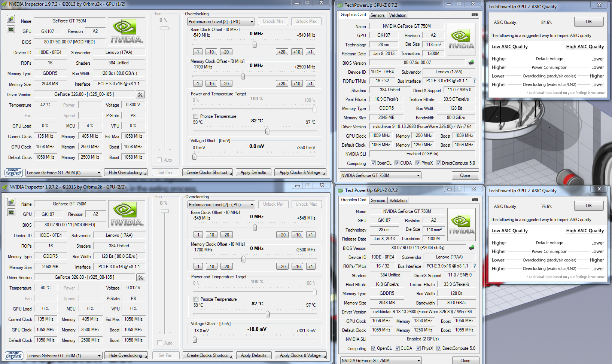The height and width of the screenshot is (364, 612).
Task: Click Apply Defaults in Inspector GPU (2/2)
Action: [x=254, y=355]
